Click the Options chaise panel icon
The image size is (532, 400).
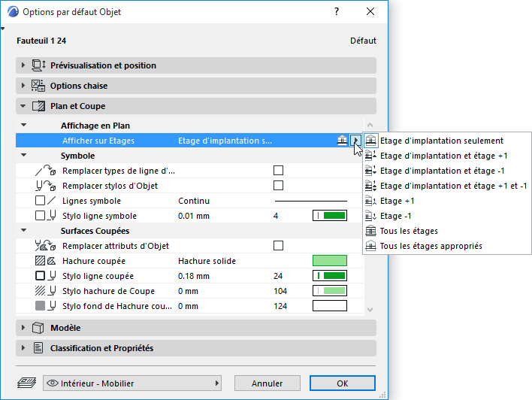click(x=39, y=86)
